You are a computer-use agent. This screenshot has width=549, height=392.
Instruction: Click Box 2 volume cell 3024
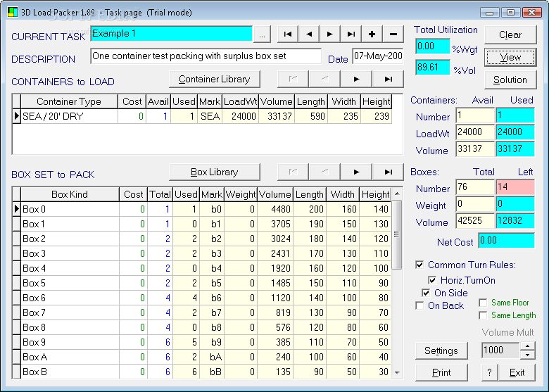275,239
